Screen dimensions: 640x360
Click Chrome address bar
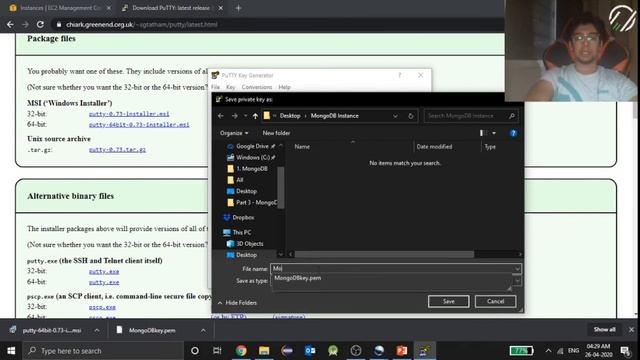click(278, 24)
